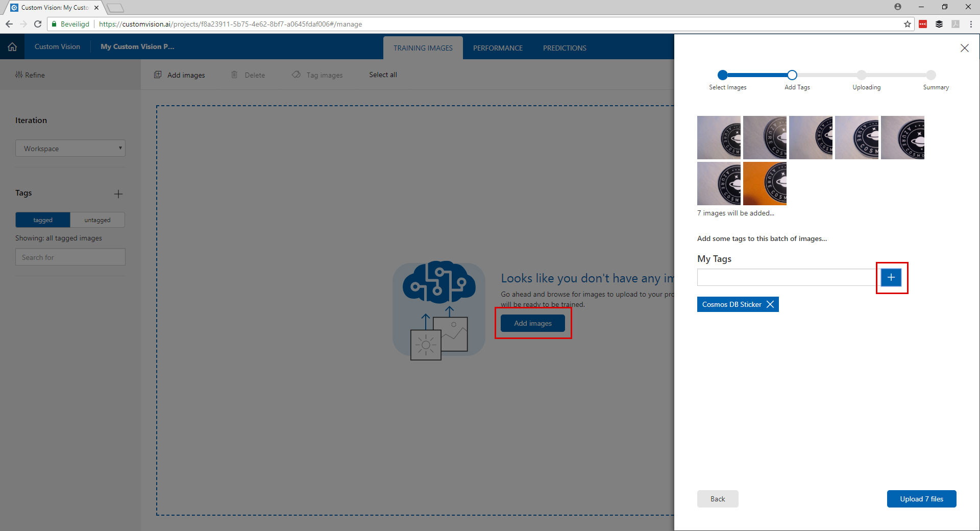Click the blue plus button next to My Tags field
The image size is (980, 531).
(x=891, y=277)
